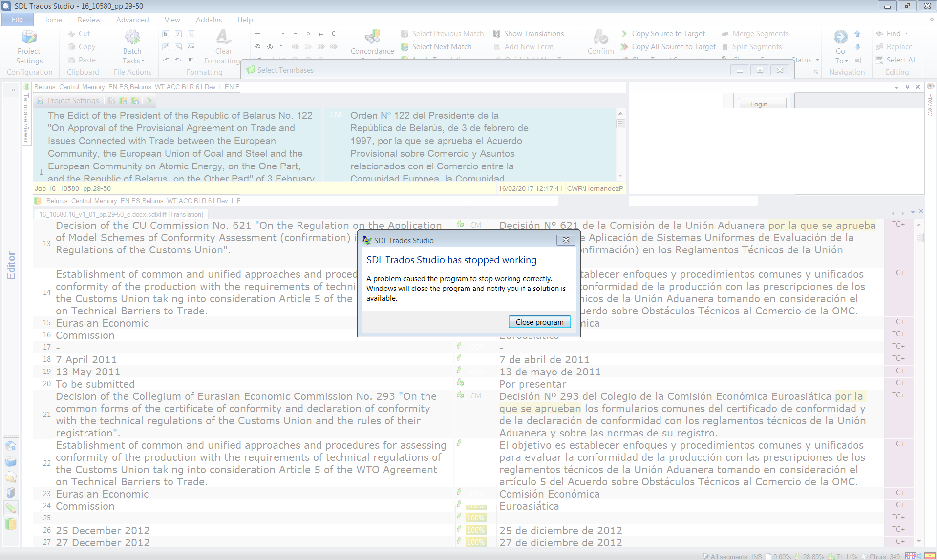The image size is (937, 560).
Task: Switch to the Add-Ins ribbon tab
Action: (209, 20)
